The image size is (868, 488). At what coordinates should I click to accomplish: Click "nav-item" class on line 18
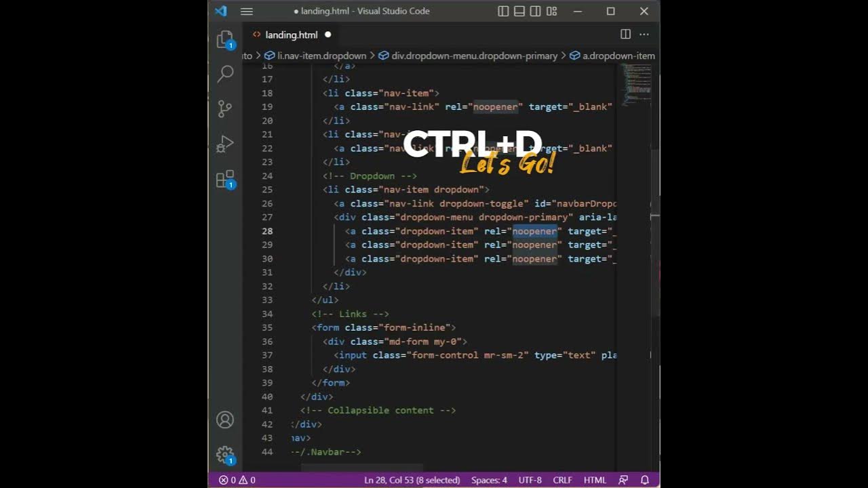click(x=406, y=94)
